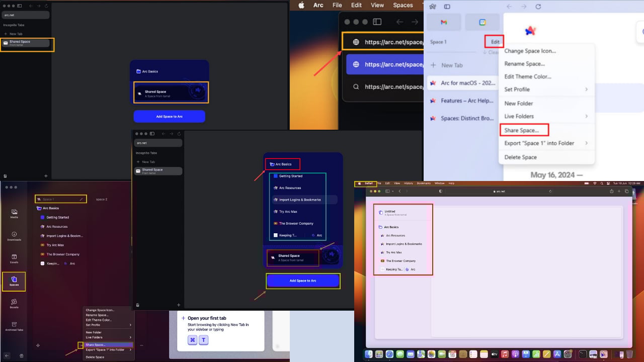Open Safari tab overview icon
This screenshot has width=644, height=362.
pos(626,191)
